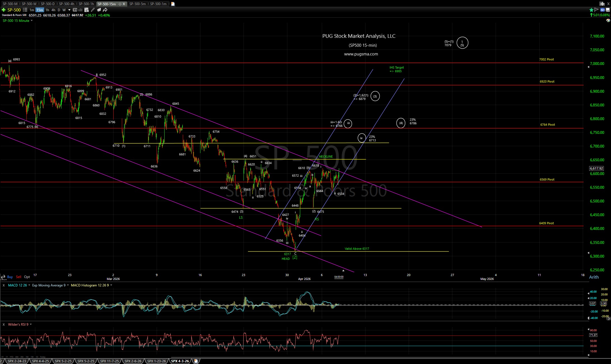Close the MACD indicator pane with X
The height and width of the screenshot is (364, 611).
4,285
